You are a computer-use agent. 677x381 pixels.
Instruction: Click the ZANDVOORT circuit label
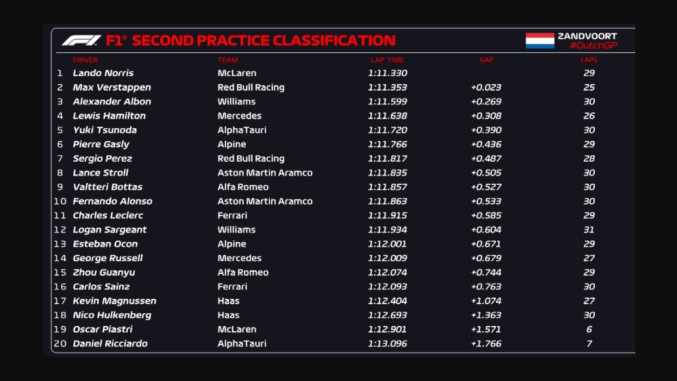pyautogui.click(x=587, y=36)
